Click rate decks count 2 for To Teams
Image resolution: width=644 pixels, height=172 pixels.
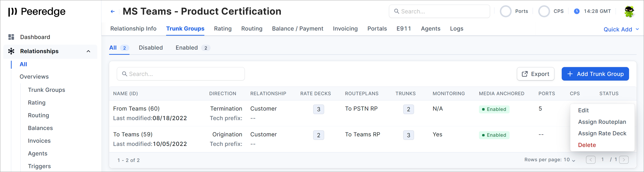pos(319,135)
